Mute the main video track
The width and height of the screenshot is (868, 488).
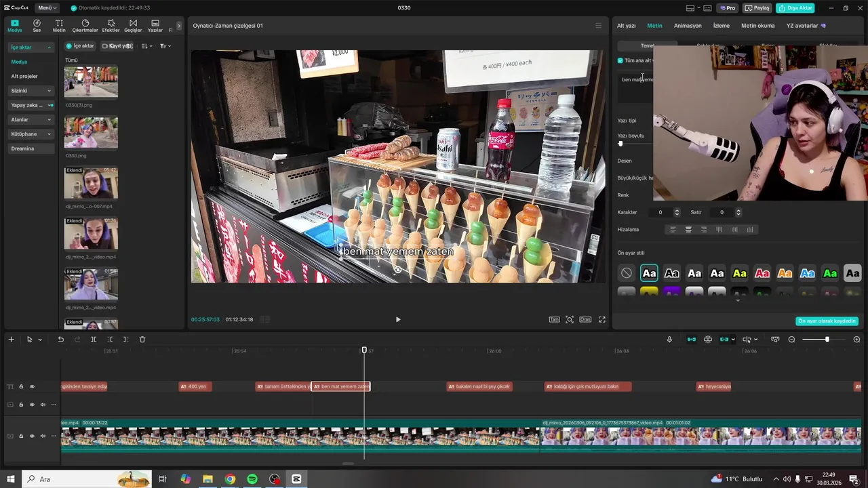pos(43,436)
